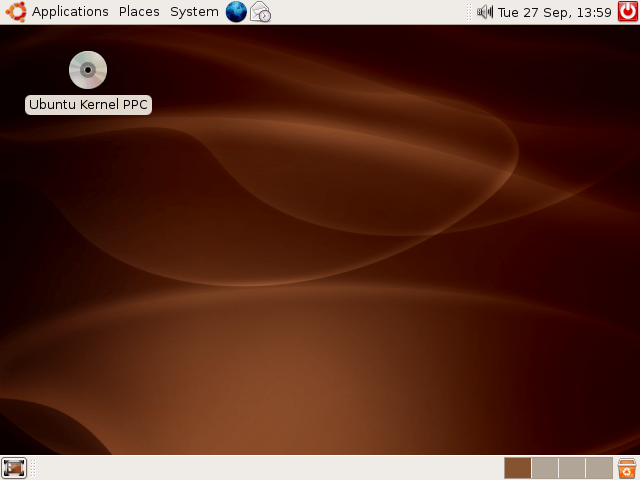Switch to the second workspace
This screenshot has height=480, width=640.
tap(545, 468)
